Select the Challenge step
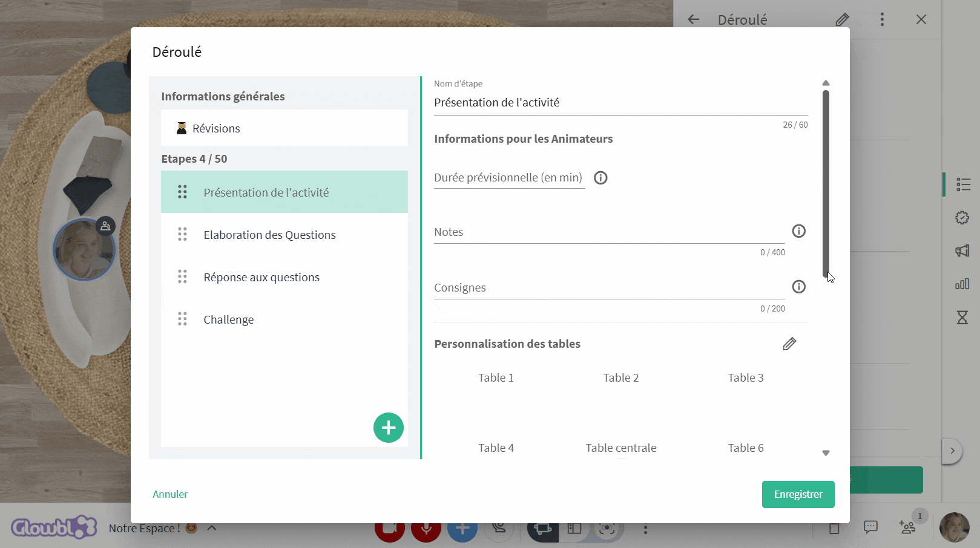 pyautogui.click(x=284, y=319)
